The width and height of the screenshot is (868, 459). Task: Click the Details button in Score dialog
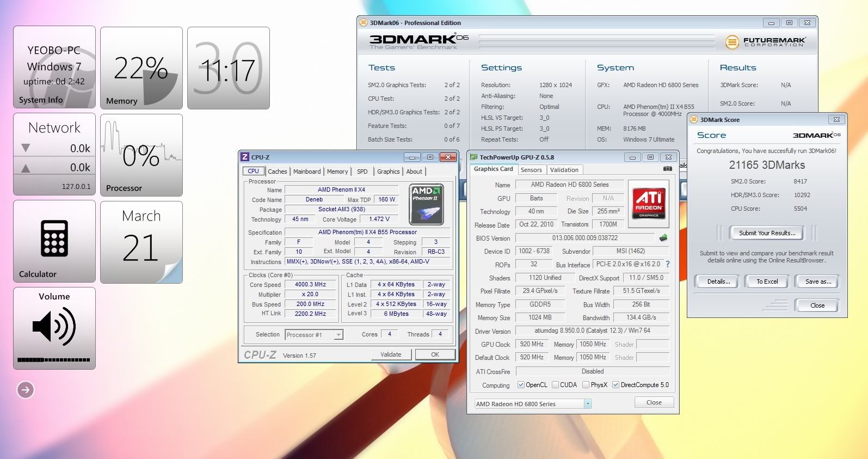click(718, 281)
